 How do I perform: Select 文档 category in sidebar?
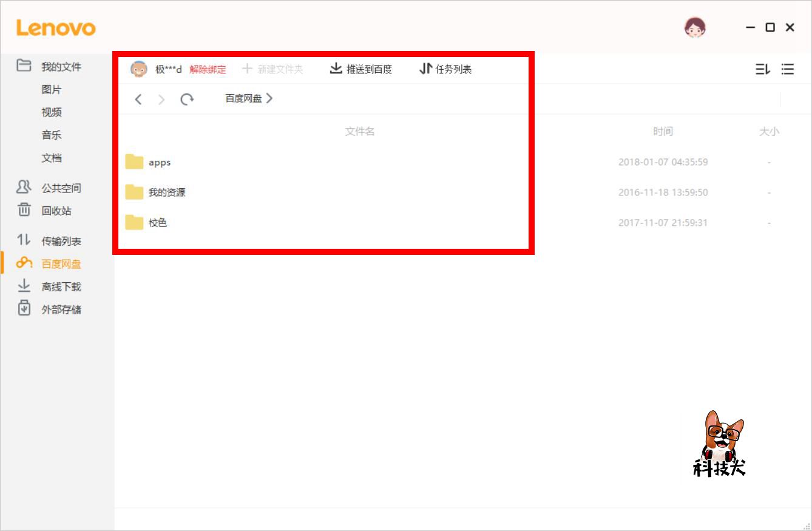[x=52, y=158]
